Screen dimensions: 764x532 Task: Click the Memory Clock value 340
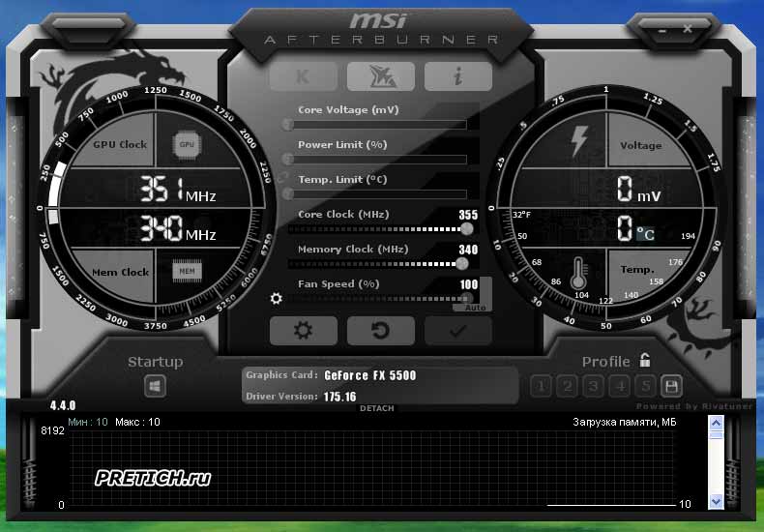468,250
